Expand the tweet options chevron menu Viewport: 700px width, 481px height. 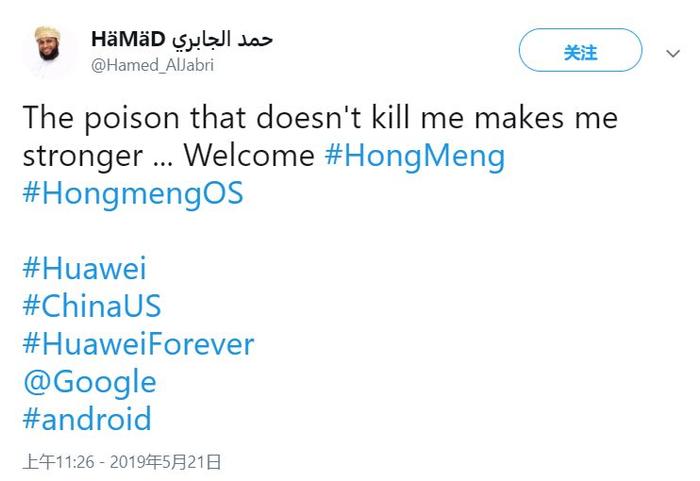click(673, 54)
